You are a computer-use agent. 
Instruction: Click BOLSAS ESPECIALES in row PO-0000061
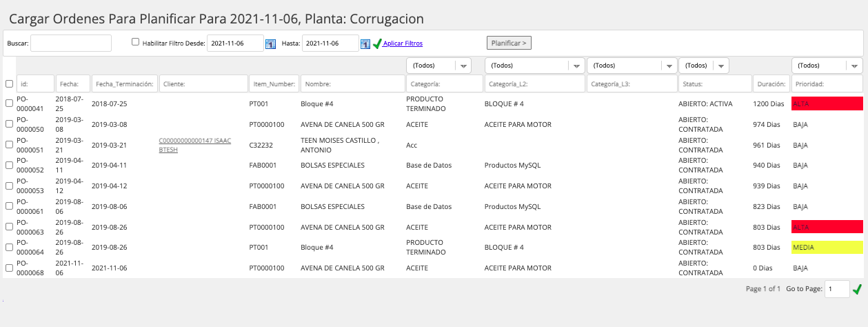pyautogui.click(x=332, y=206)
